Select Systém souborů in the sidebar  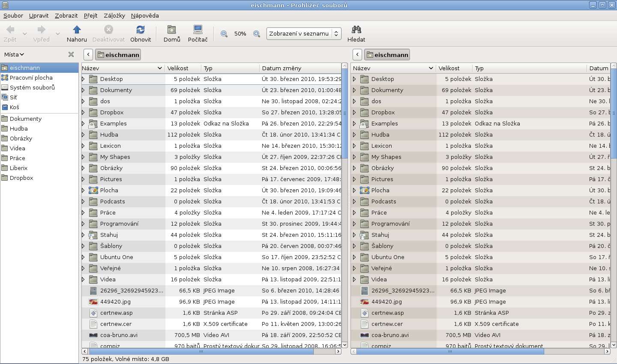point(32,87)
